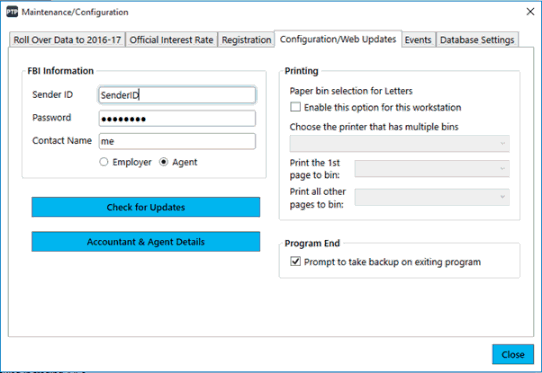The image size is (542, 373).
Task: Click the Password label
Action: pos(52,118)
